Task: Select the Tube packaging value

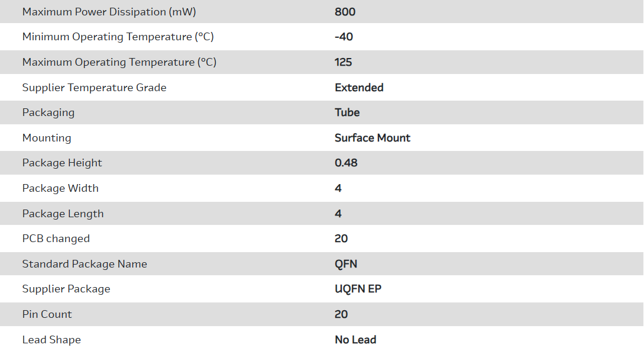Action: pyautogui.click(x=347, y=112)
